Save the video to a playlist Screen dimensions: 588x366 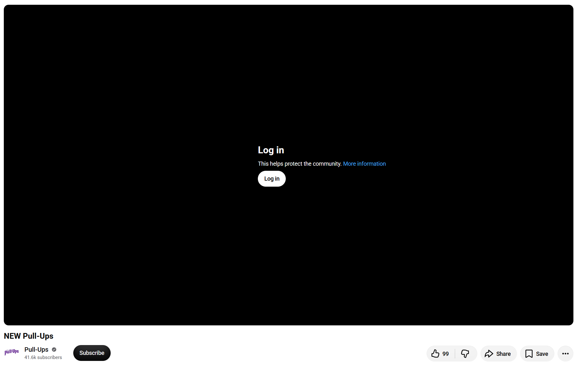click(x=537, y=354)
